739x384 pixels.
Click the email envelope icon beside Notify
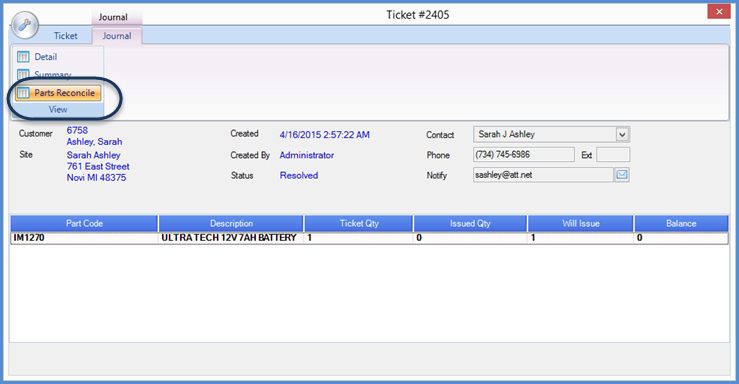[x=622, y=175]
